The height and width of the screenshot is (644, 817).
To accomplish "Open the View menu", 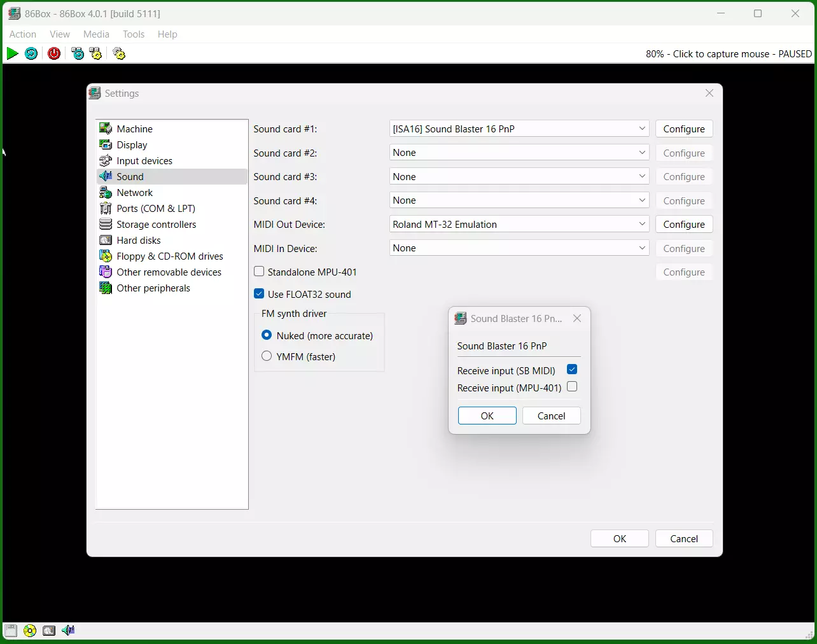I will [x=60, y=34].
